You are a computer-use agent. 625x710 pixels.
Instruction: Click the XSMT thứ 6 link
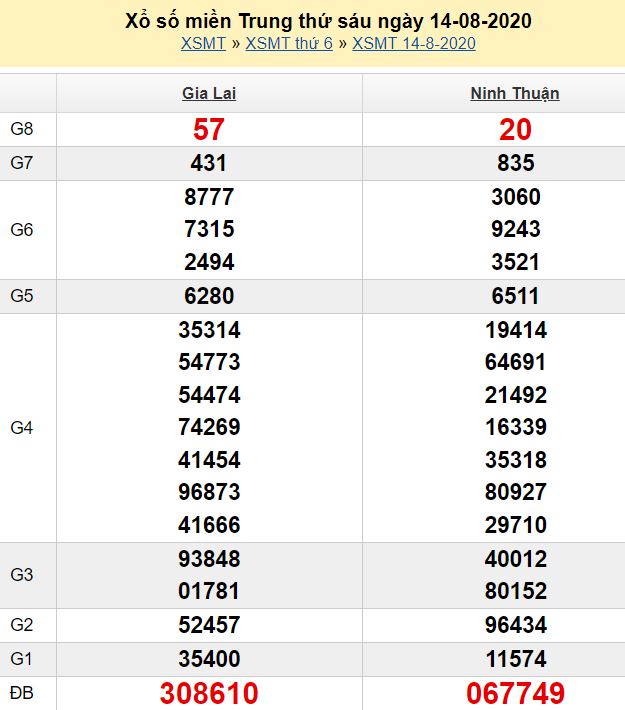point(289,43)
